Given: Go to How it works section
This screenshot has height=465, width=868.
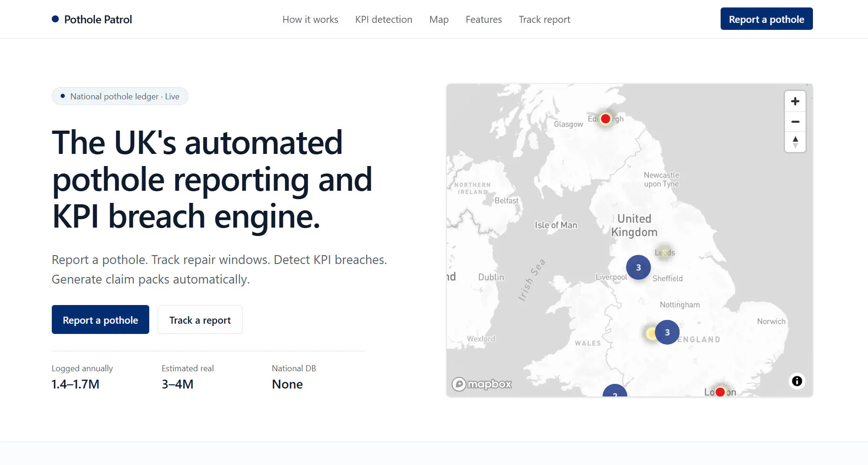Looking at the screenshot, I should click(x=310, y=20).
